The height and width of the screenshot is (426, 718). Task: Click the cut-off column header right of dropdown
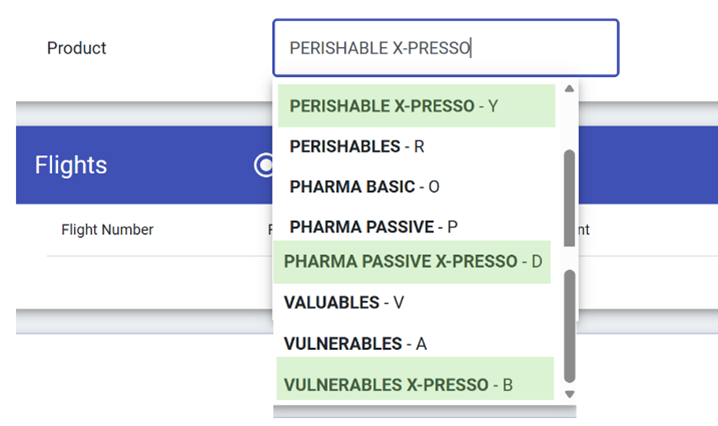pos(584,230)
